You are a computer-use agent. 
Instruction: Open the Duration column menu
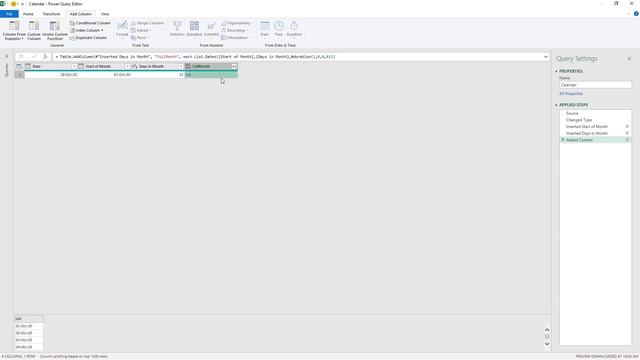click(294, 29)
